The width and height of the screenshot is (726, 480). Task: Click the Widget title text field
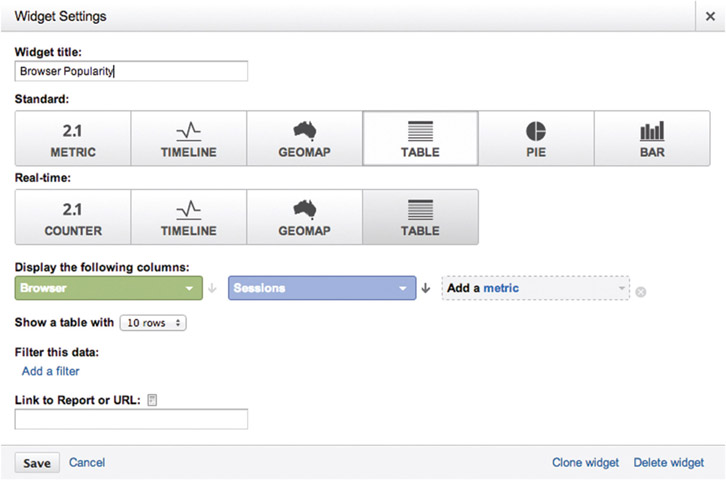[x=131, y=71]
